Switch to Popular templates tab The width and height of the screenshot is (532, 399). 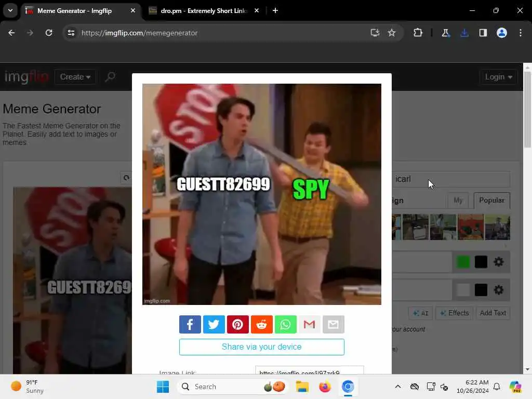[x=491, y=201]
